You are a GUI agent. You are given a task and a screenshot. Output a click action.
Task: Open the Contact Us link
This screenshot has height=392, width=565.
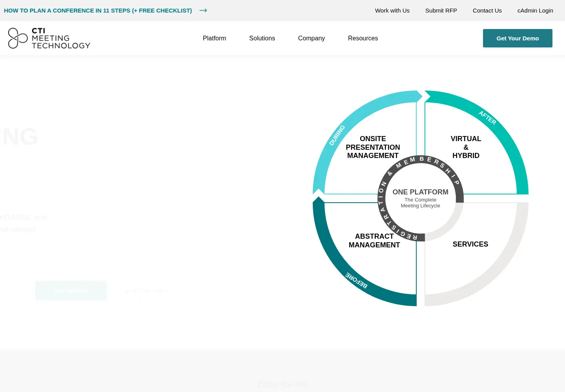pyautogui.click(x=487, y=11)
